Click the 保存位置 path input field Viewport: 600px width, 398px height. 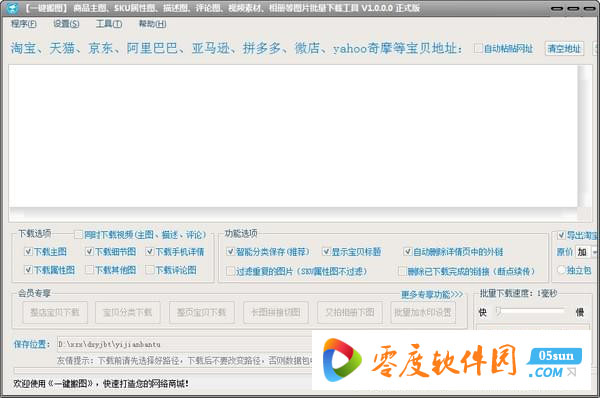184,344
